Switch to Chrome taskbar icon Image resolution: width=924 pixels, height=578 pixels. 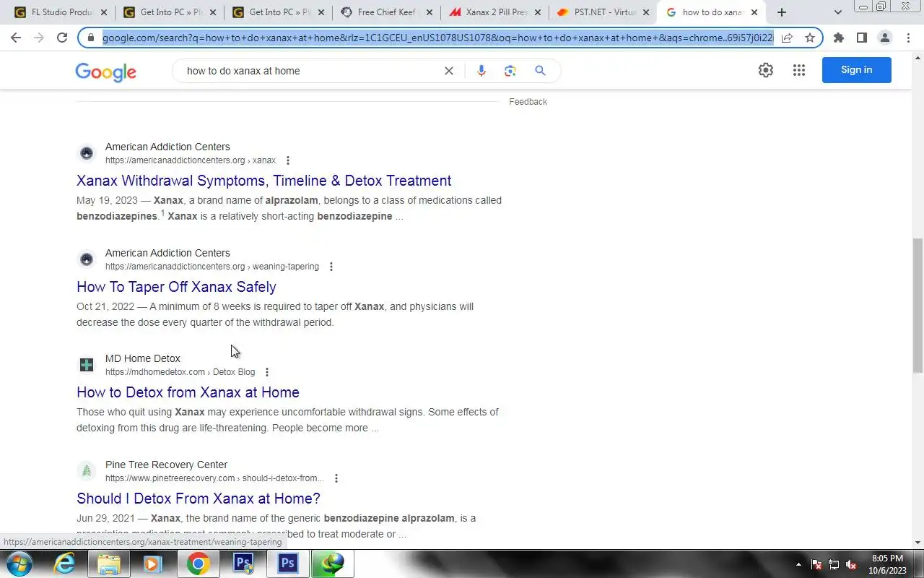pos(199,564)
